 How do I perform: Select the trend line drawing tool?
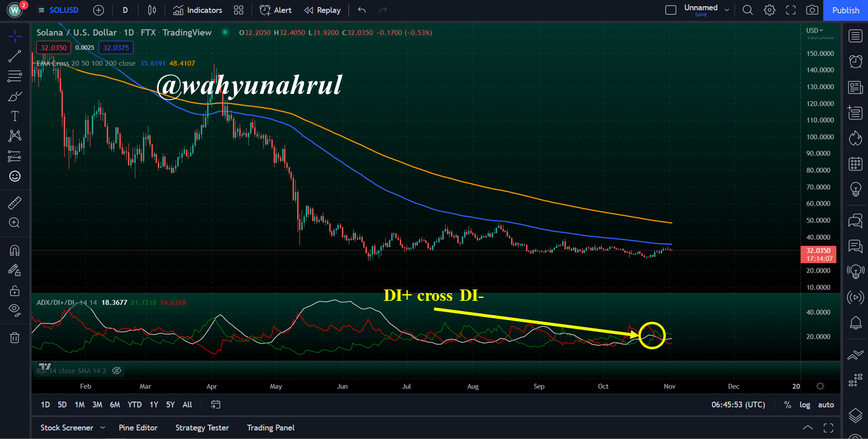click(15, 56)
